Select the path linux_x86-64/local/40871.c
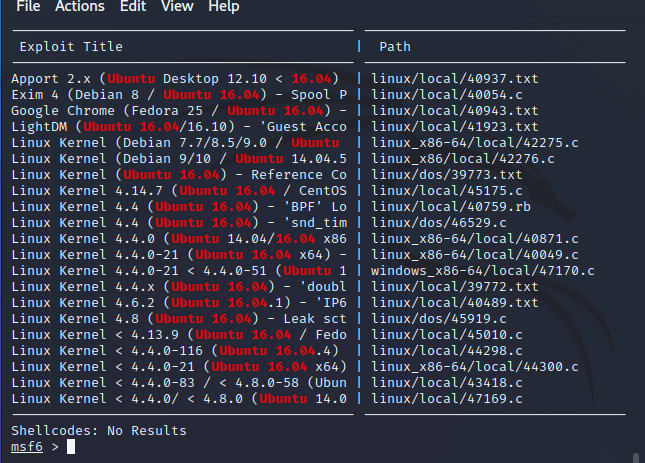This screenshot has width=645, height=463. [x=475, y=239]
